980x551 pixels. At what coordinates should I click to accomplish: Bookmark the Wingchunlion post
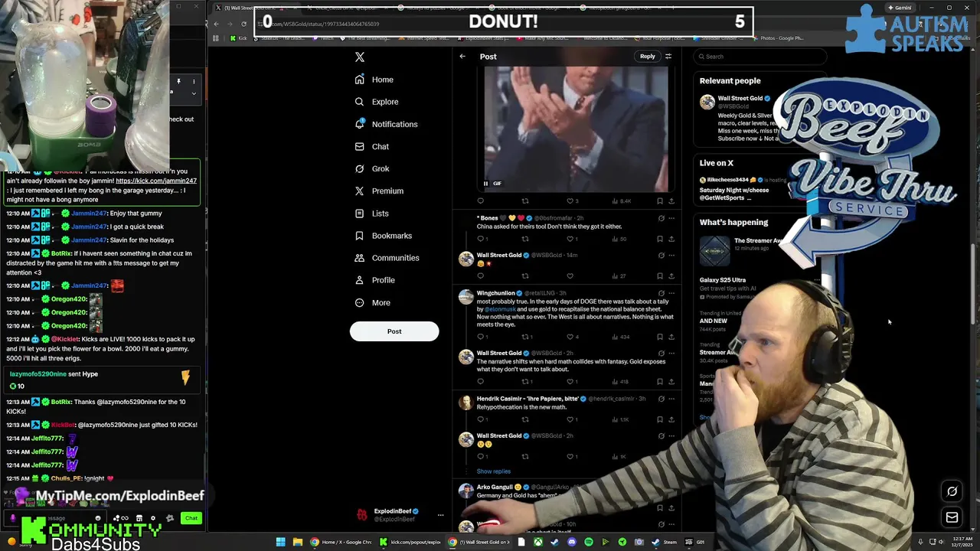[x=660, y=337]
